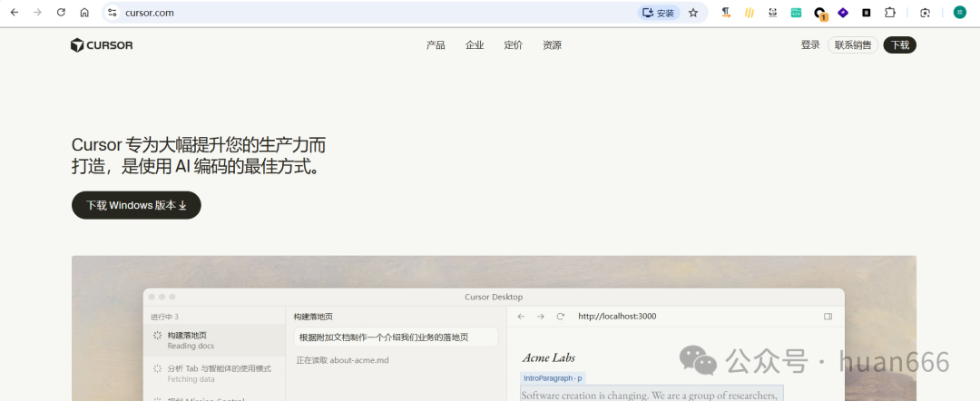Click the CURSOR logo
The width and height of the screenshot is (980, 401).
point(102,45)
